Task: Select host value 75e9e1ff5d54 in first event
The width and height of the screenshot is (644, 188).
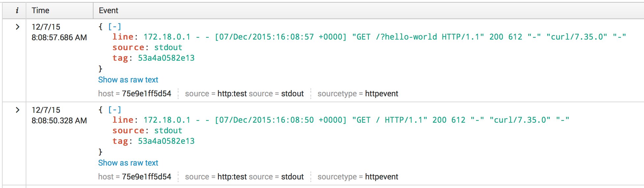Action: (147, 94)
